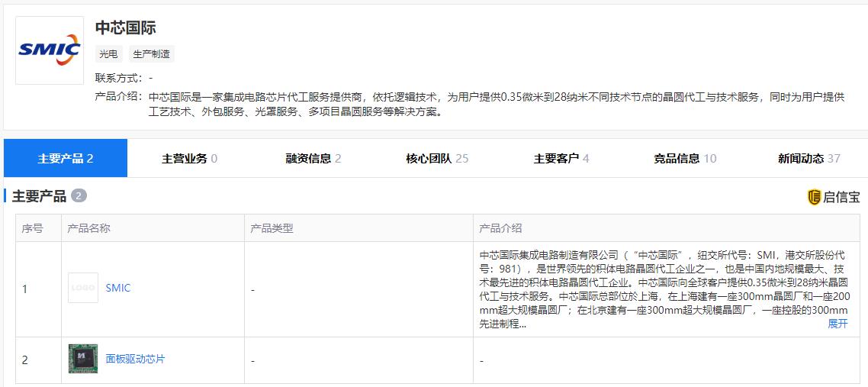868x387 pixels.
Task: Click the 主要产品 section heading
Action: point(40,196)
